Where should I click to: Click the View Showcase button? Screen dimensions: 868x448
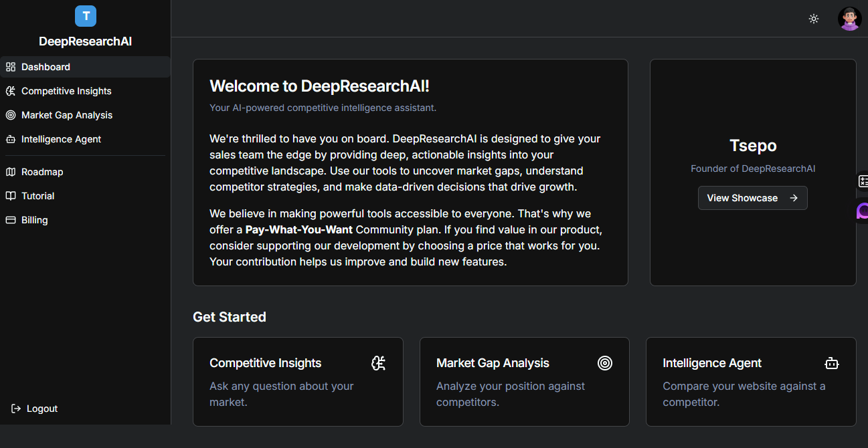pos(752,198)
